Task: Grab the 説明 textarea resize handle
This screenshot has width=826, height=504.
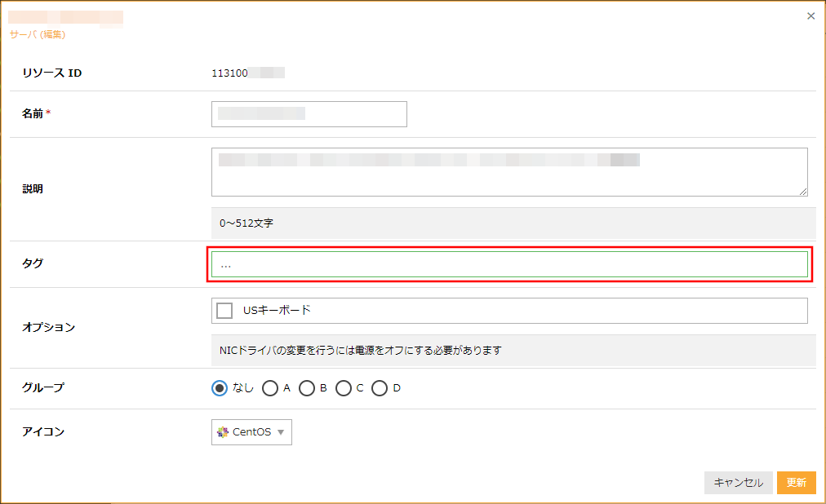Action: point(803,191)
